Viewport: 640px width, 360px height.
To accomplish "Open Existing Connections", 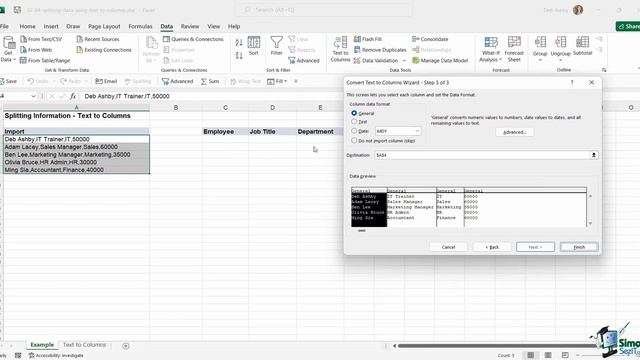I will click(104, 50).
